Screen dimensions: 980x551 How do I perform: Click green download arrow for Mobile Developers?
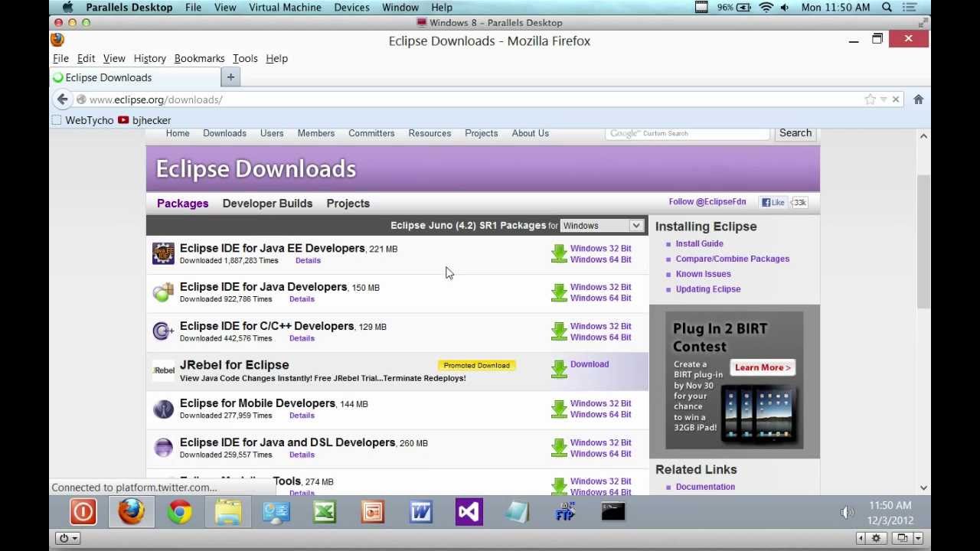pos(559,409)
